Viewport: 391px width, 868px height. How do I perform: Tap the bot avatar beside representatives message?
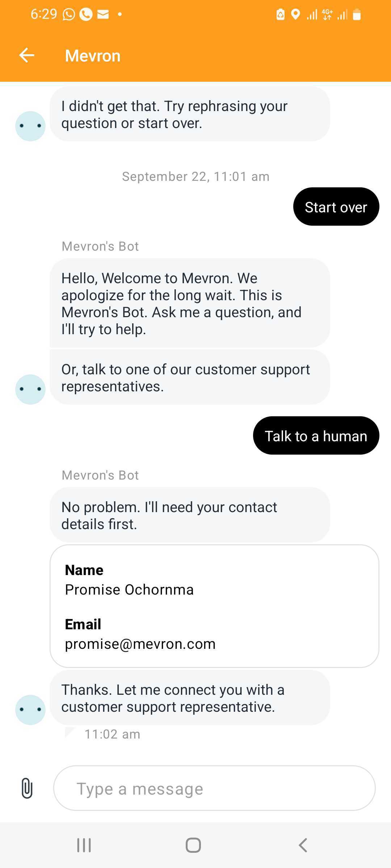click(x=30, y=389)
